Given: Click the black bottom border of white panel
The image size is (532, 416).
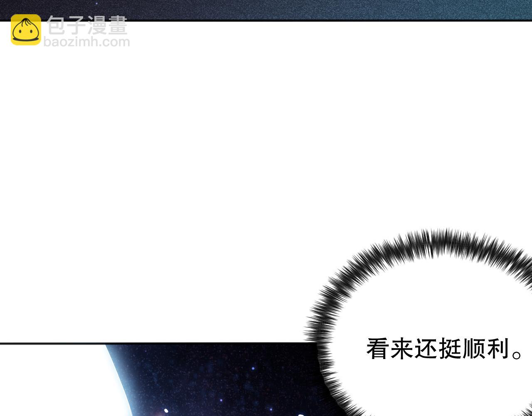Looking at the screenshot, I should click(154, 343).
